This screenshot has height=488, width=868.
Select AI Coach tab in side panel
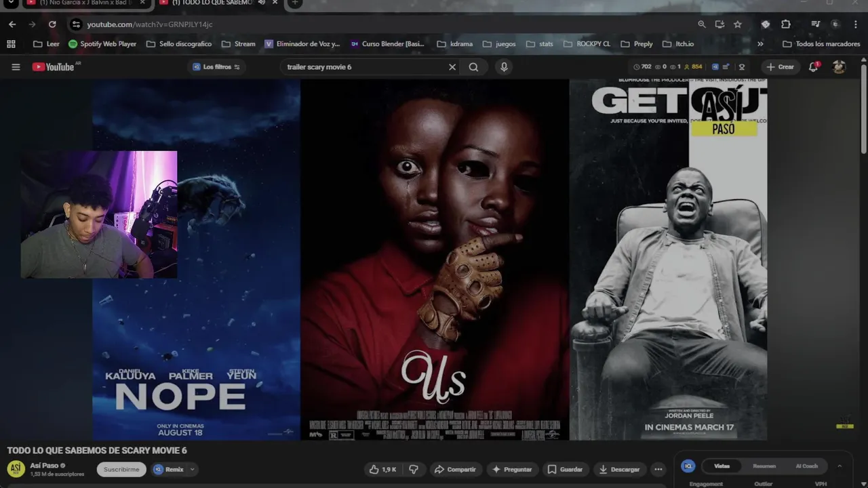coord(806,466)
